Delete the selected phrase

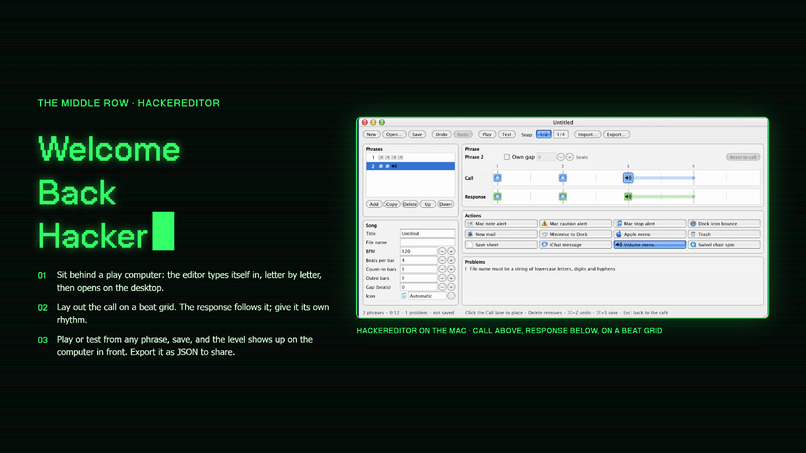coord(410,204)
